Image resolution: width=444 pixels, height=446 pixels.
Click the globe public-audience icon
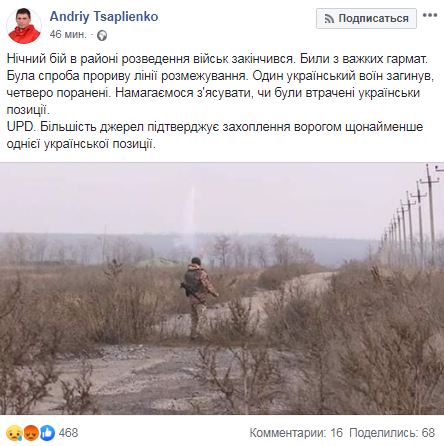tap(102, 35)
